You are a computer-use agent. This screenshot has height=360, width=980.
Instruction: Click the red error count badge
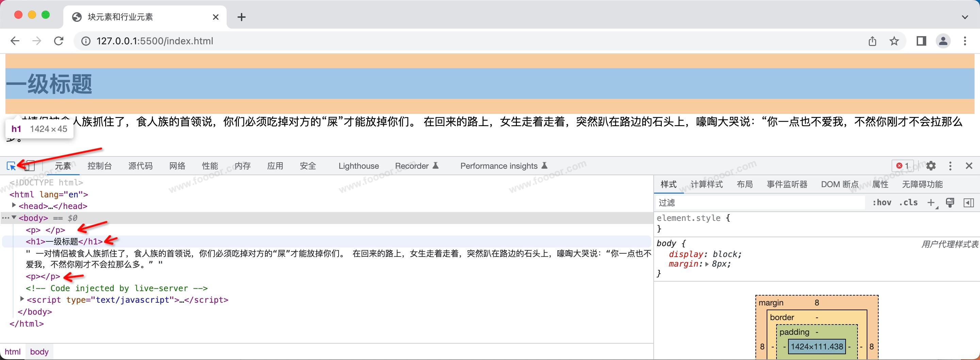tap(902, 166)
